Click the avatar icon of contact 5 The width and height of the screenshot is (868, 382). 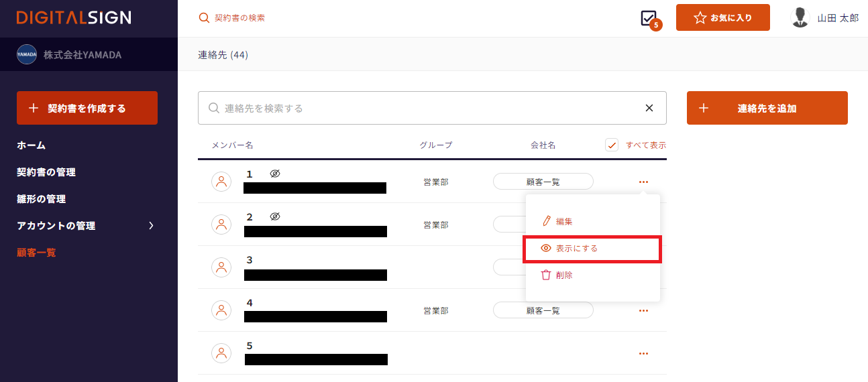point(221,353)
